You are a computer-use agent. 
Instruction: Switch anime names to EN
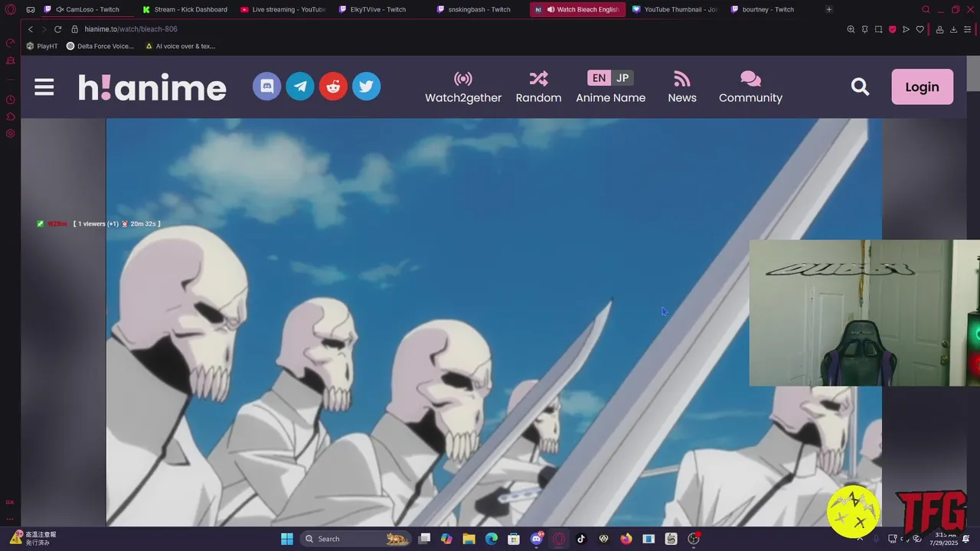[599, 78]
